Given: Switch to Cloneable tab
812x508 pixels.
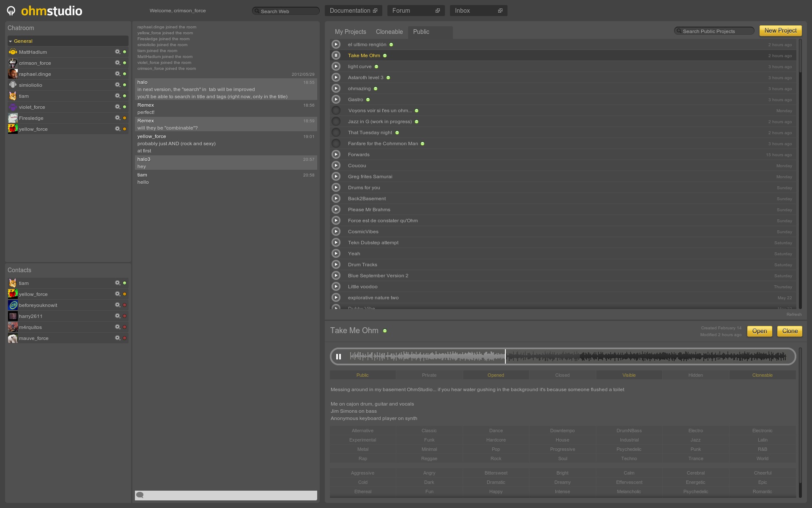Looking at the screenshot, I should (x=389, y=32).
